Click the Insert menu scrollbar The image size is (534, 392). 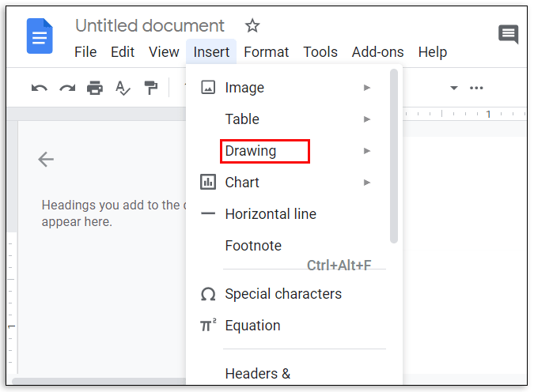pyautogui.click(x=394, y=158)
